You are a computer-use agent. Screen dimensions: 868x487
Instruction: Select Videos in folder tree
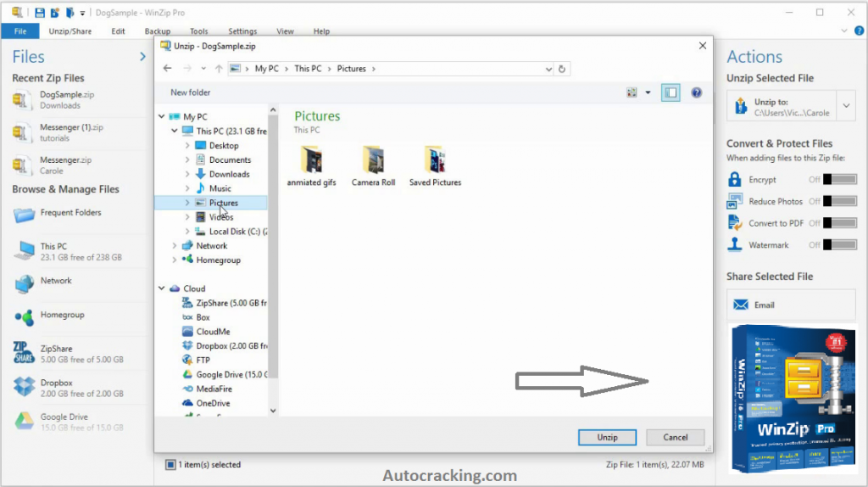point(221,217)
